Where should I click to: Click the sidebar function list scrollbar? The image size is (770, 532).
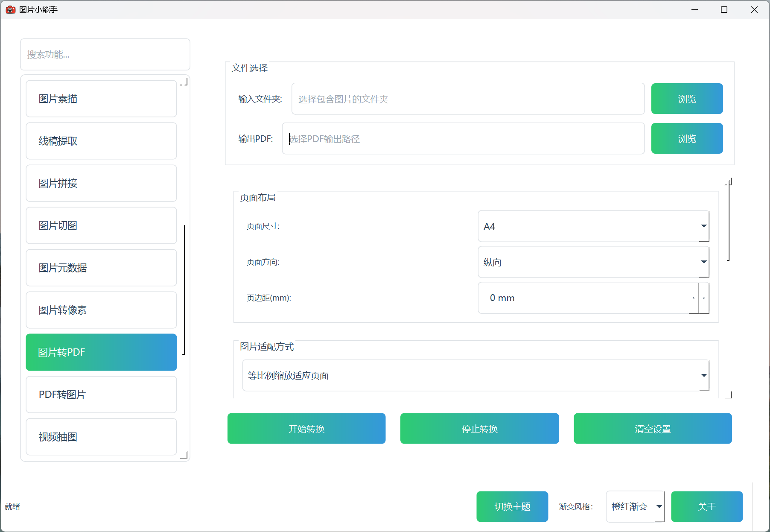[184, 289]
